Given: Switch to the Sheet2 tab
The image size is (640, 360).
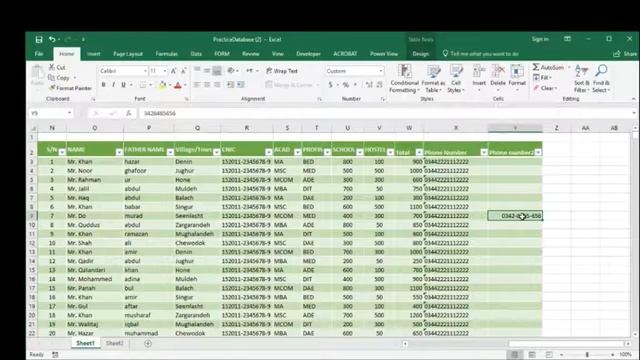Looking at the screenshot, I should point(115,343).
